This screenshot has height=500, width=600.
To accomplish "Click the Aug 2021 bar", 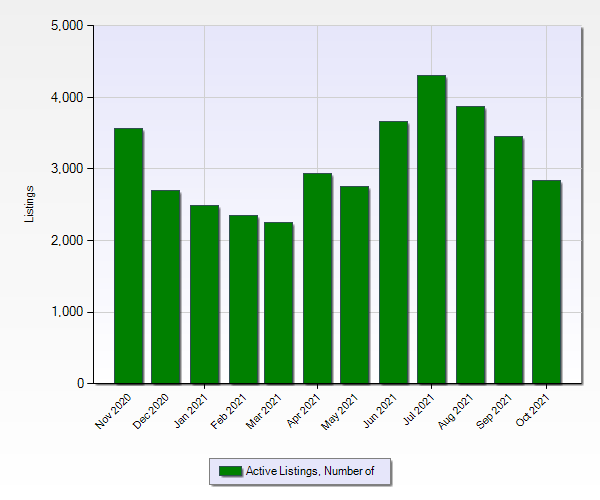I will (x=470, y=245).
